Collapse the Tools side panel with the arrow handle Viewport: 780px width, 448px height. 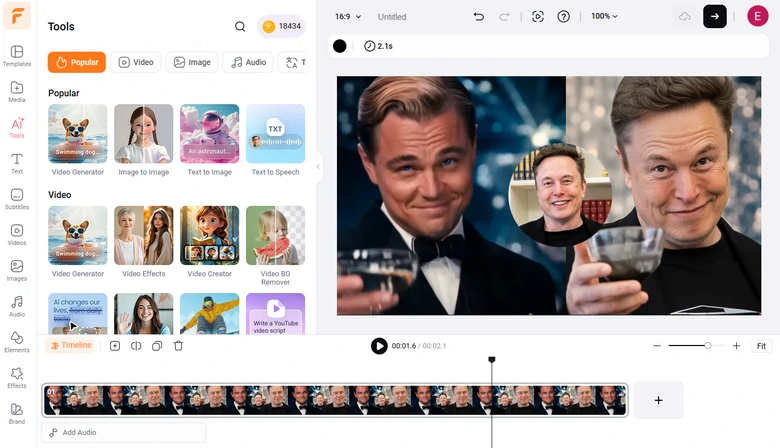click(318, 166)
